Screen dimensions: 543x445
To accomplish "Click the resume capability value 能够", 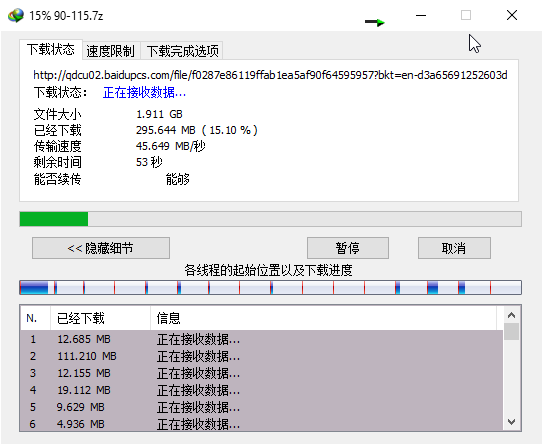I will (x=177, y=179).
